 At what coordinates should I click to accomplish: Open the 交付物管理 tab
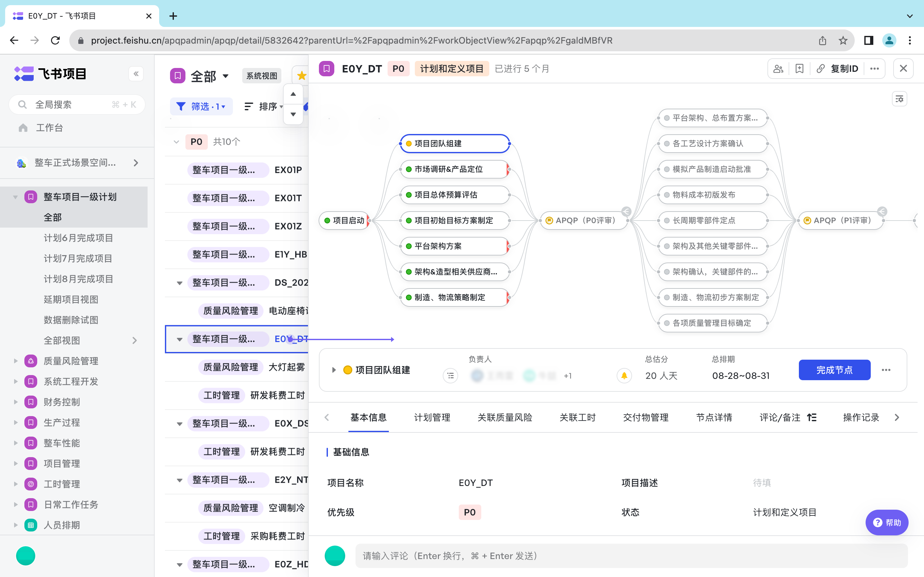(x=645, y=417)
